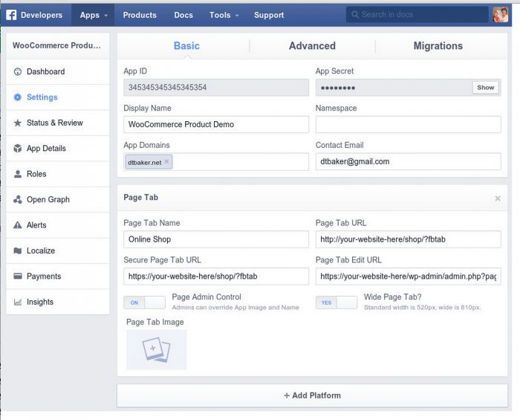This screenshot has height=420, width=520.
Task: Click the empty Namespace field
Action: pyautogui.click(x=409, y=124)
